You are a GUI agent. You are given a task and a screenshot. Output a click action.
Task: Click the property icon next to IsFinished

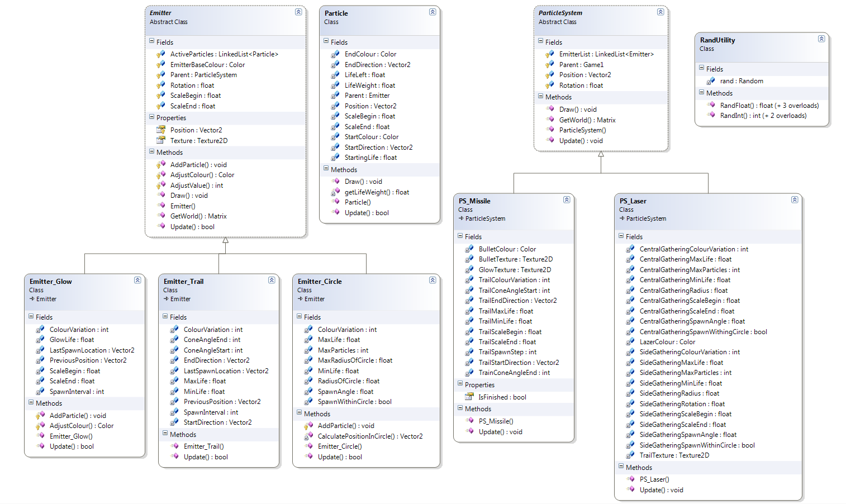click(x=469, y=397)
